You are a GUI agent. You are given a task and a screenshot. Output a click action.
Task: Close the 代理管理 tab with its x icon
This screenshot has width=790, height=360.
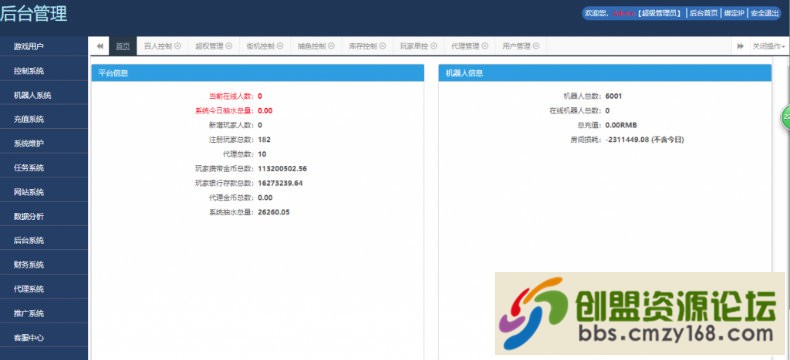tap(485, 46)
